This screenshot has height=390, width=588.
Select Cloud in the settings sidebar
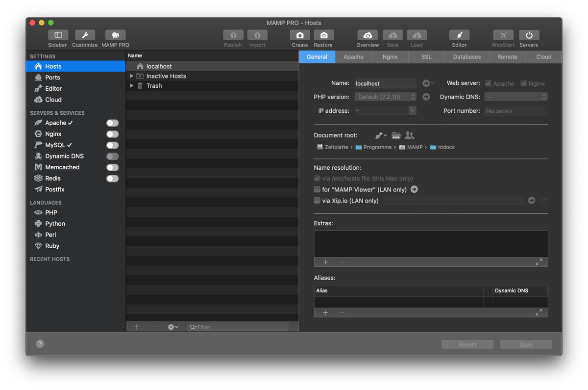coord(76,100)
